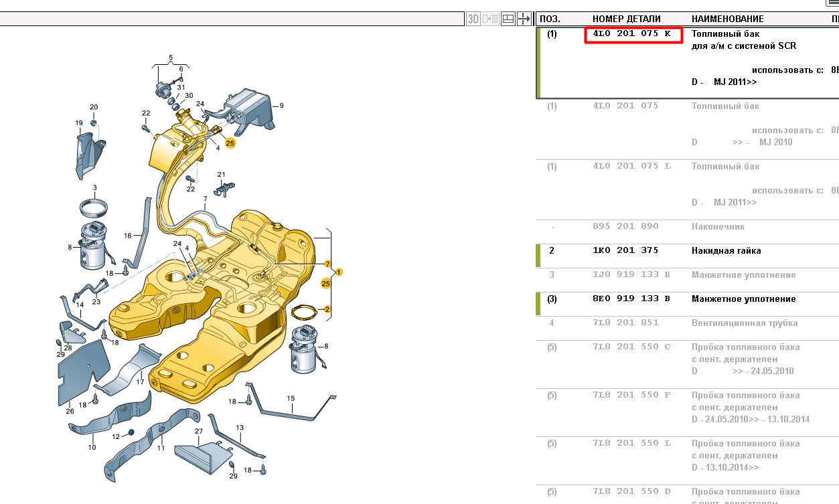Click label 15 of the tank strap in diagram
This screenshot has width=839, height=504.
(x=291, y=398)
